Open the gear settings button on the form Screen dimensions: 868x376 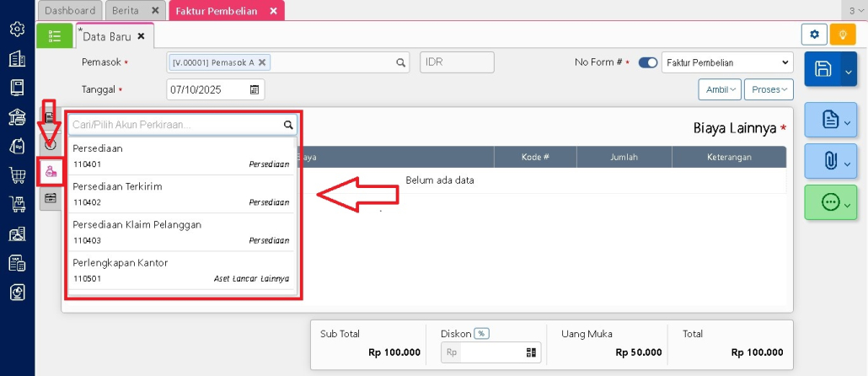pyautogui.click(x=813, y=35)
